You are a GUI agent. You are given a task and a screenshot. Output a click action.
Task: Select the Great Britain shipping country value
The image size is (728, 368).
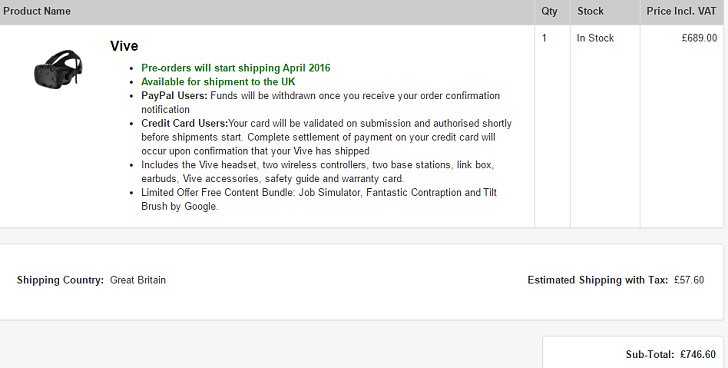(138, 280)
